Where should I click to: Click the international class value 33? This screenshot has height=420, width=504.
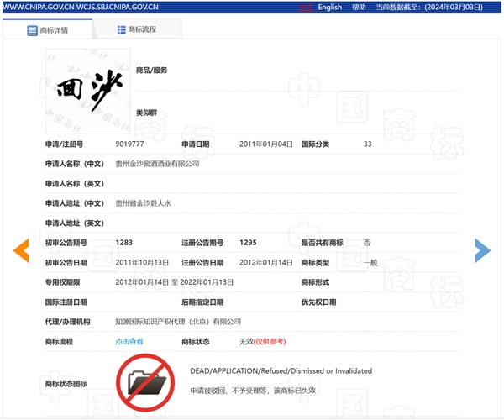coord(367,144)
